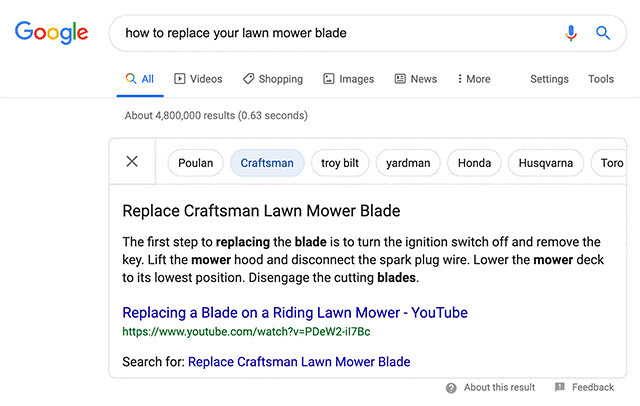Click the About this result question icon
The image size is (640, 406).
(451, 388)
